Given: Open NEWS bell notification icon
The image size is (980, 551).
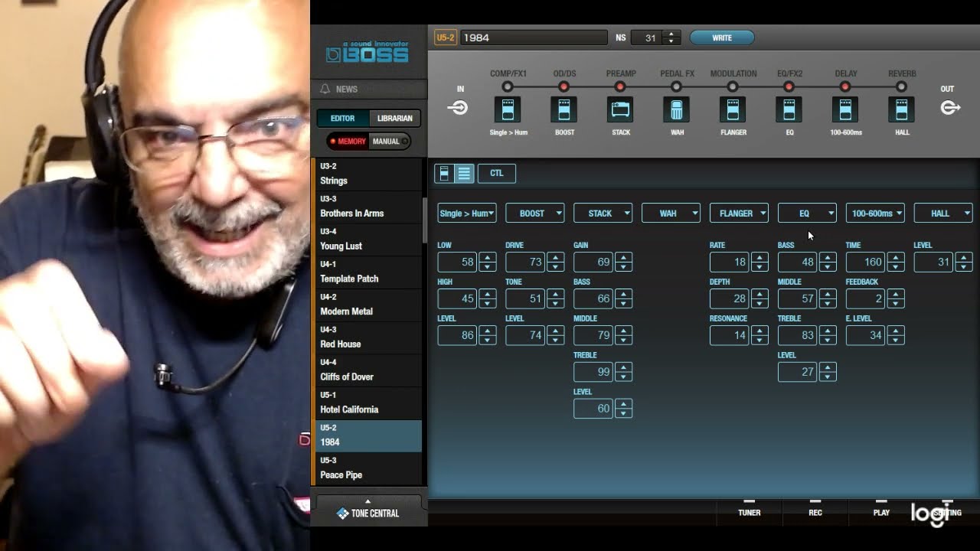Looking at the screenshot, I should pos(325,89).
